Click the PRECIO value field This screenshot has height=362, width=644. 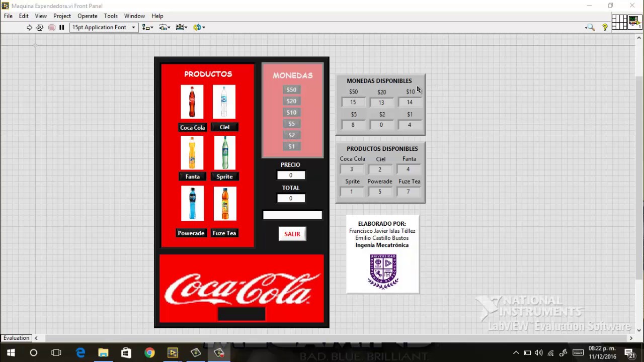pos(291,175)
